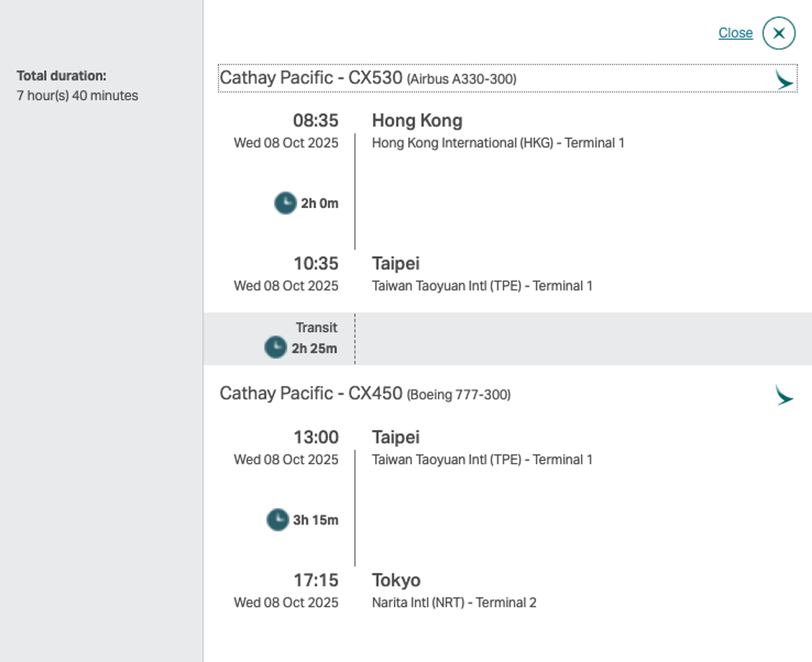Click the Transit clock icon beside 2h 25m
Image resolution: width=812 pixels, height=662 pixels.
(275, 347)
